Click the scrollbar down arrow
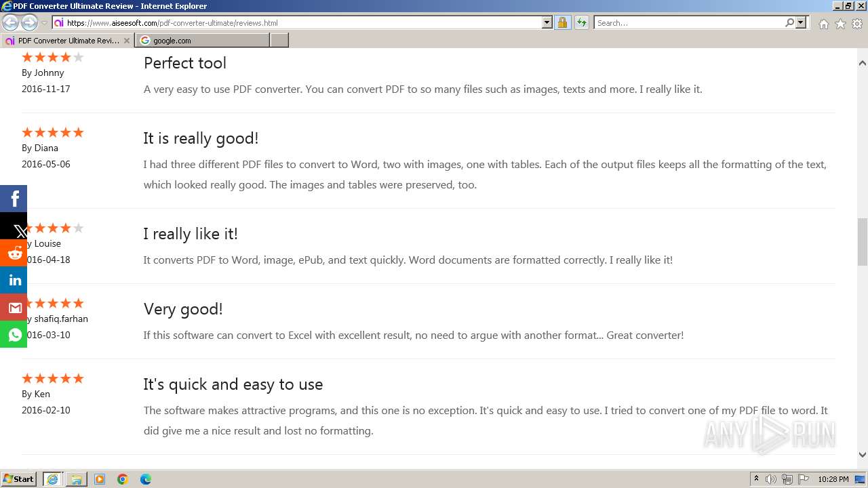The height and width of the screenshot is (488, 868). (863, 455)
